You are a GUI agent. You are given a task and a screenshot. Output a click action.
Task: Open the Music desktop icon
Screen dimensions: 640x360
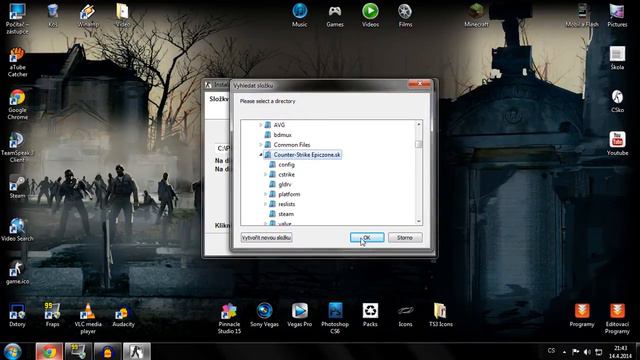pos(300,15)
